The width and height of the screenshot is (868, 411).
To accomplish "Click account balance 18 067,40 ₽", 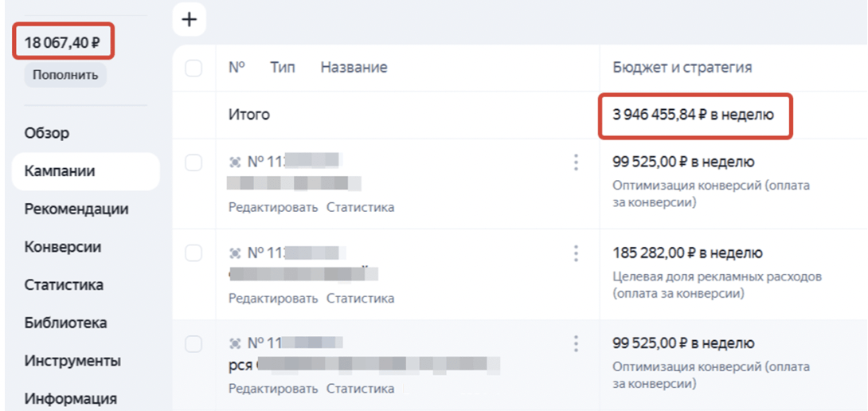I will click(62, 42).
